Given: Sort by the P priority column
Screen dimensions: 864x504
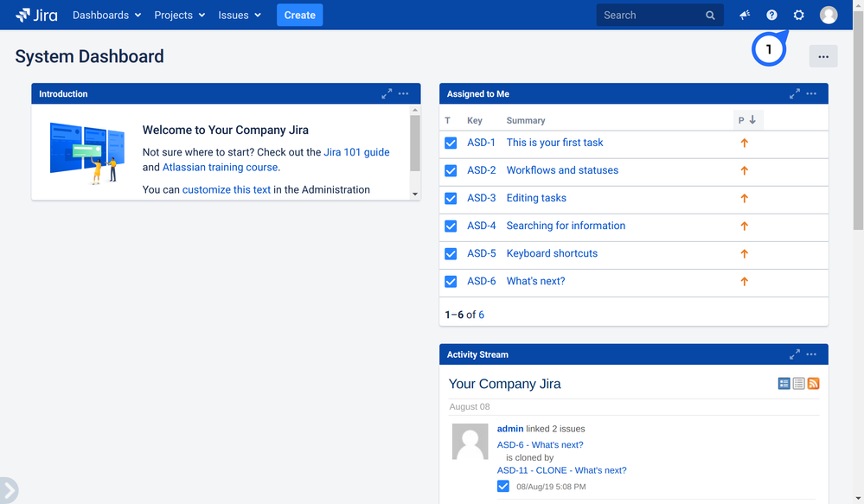Looking at the screenshot, I should click(x=748, y=120).
